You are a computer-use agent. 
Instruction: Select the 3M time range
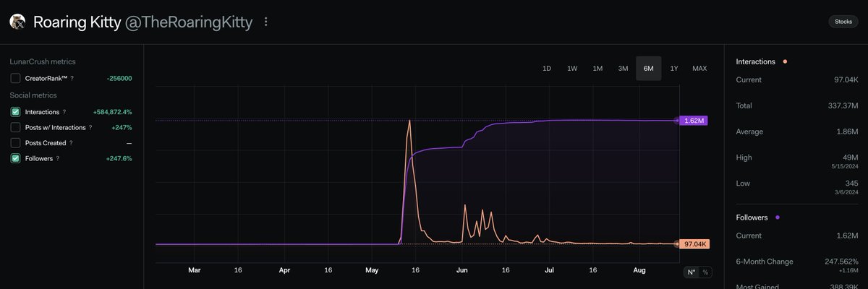click(623, 69)
